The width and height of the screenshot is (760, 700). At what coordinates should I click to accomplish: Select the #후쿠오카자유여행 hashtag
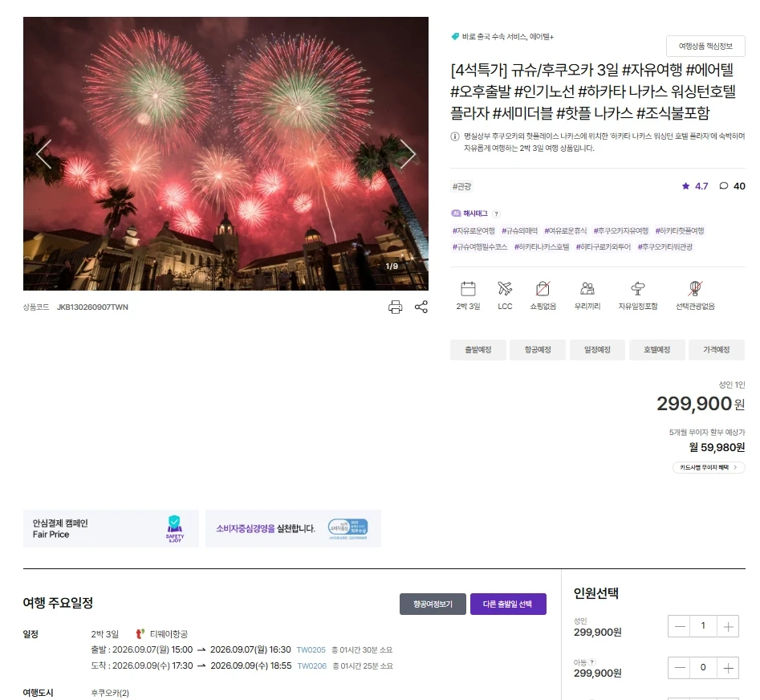coord(621,230)
